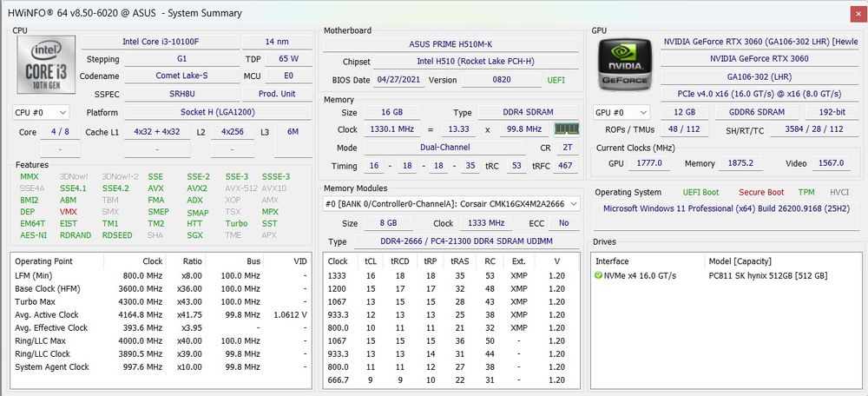The height and width of the screenshot is (396, 868).
Task: Click the gray HVCI label
Action: (839, 192)
